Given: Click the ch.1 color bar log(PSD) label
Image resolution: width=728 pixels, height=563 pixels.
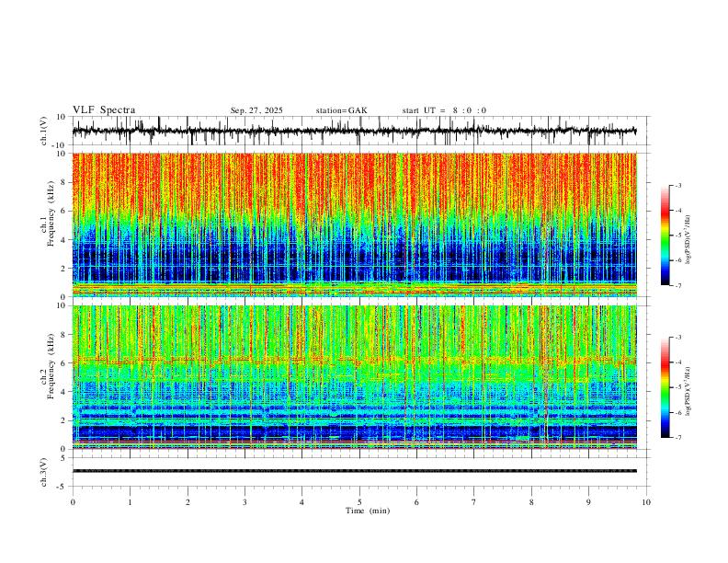Looking at the screenshot, I should tap(688, 240).
